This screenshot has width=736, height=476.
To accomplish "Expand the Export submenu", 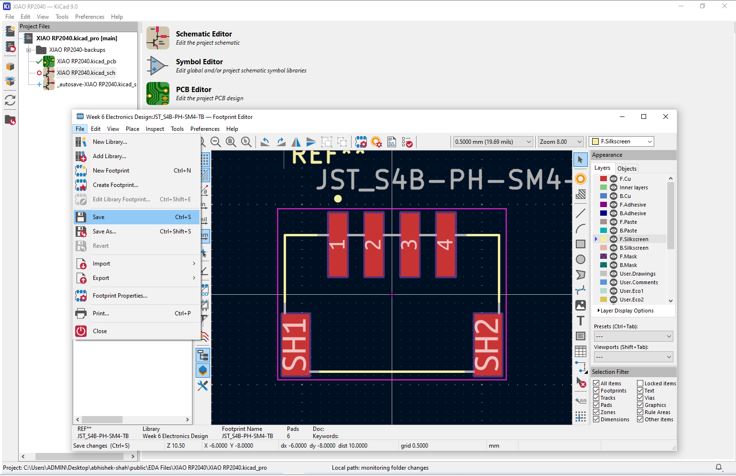I will 137,278.
